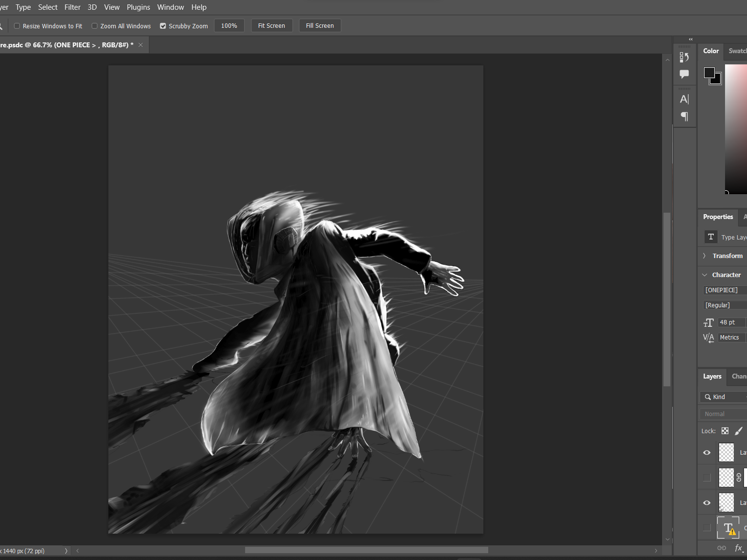This screenshot has height=560, width=747.
Task: Open the Plugins menu
Action: pyautogui.click(x=138, y=7)
